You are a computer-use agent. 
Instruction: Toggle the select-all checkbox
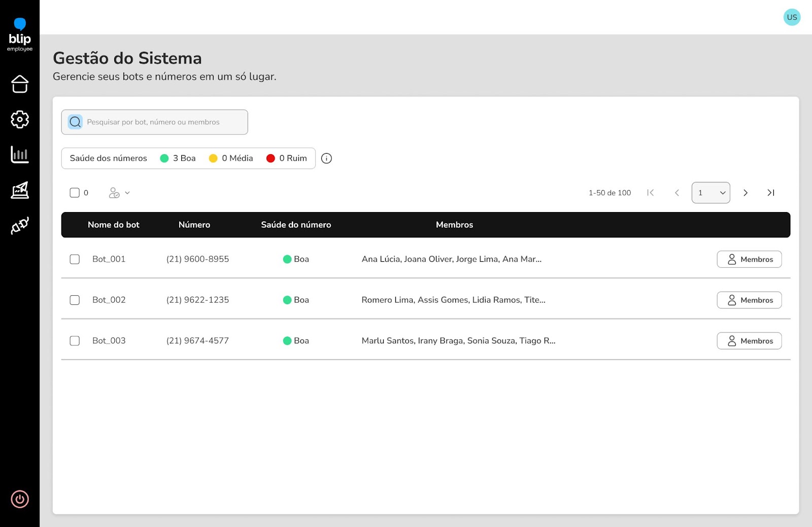(x=75, y=193)
